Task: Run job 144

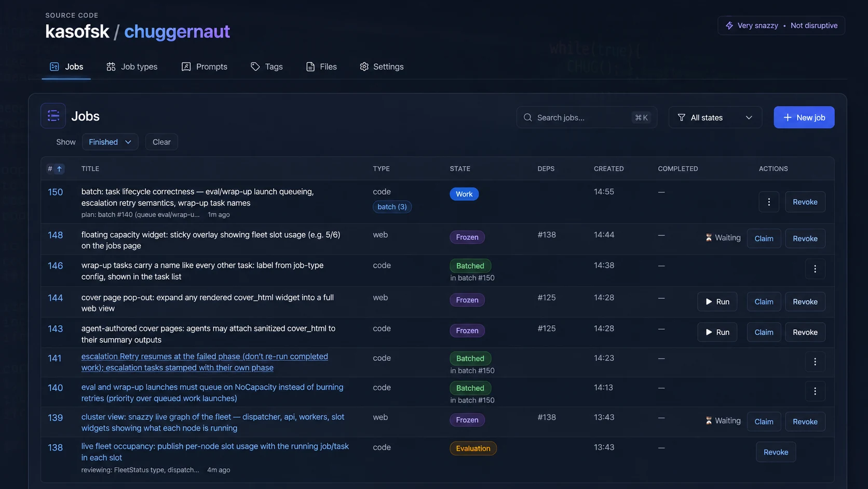Action: tap(717, 302)
